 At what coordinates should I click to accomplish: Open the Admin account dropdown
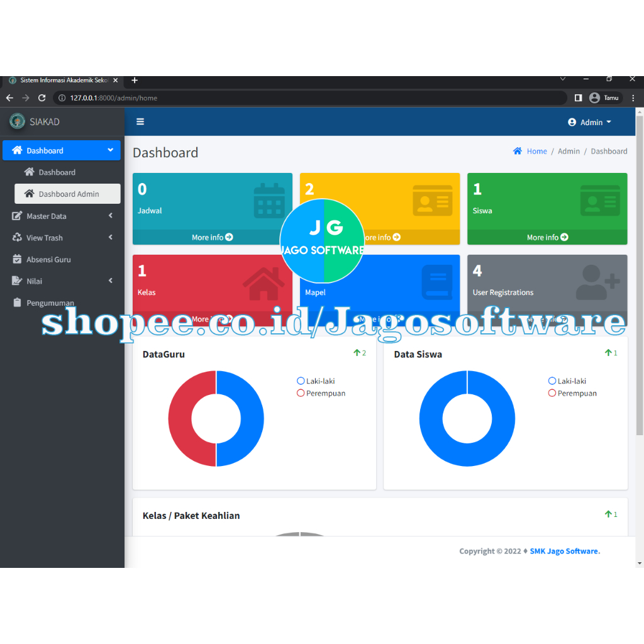pos(589,122)
